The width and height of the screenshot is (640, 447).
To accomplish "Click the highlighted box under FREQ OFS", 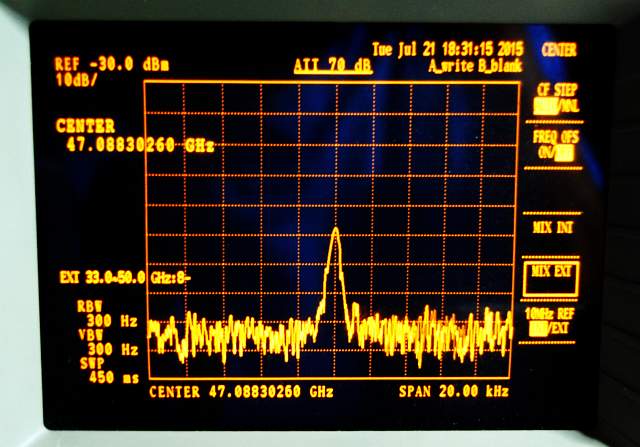I will coord(565,153).
